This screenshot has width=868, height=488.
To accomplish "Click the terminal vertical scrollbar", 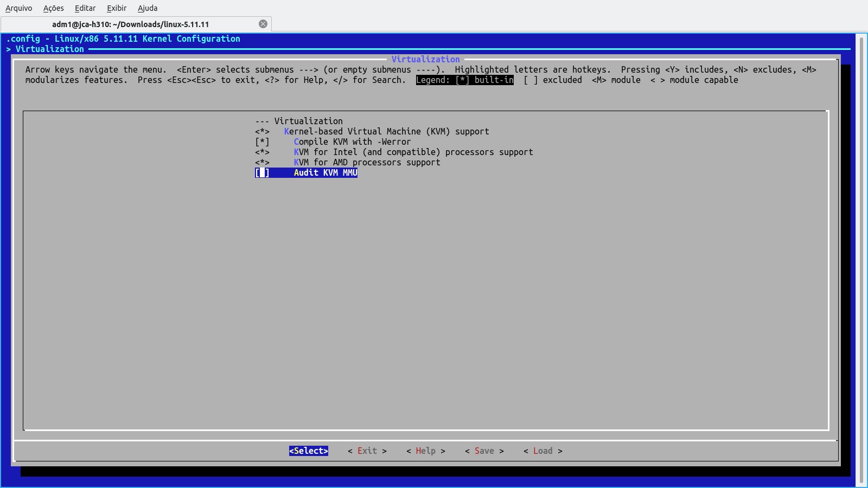I will click(860, 259).
